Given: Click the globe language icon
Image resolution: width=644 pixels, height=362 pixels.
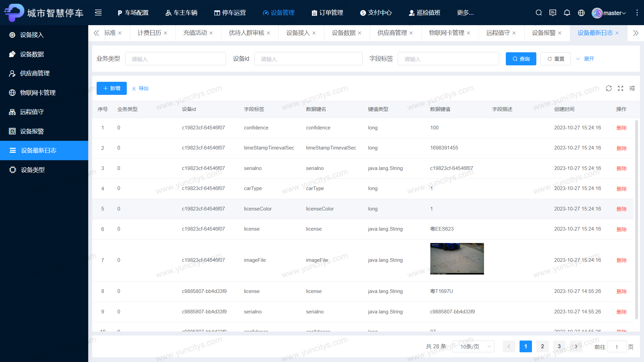Looking at the screenshot, I should click(x=581, y=13).
